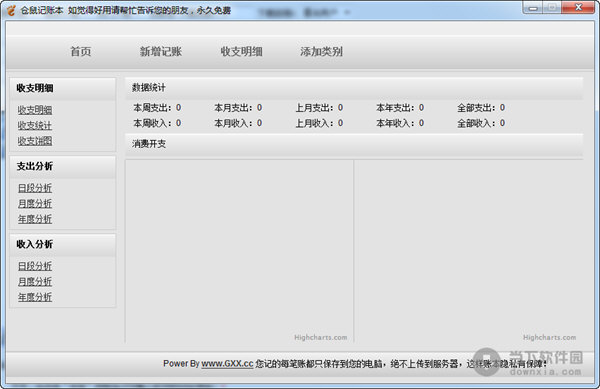Click the 收支明细 sidebar link
The image size is (600, 389).
pyautogui.click(x=35, y=110)
